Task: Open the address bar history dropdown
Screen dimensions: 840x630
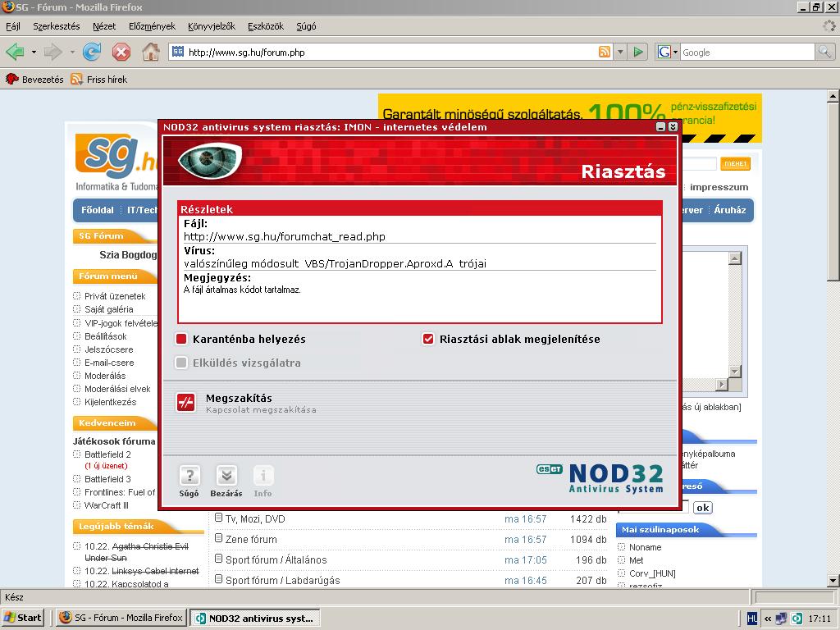Action: [620, 52]
